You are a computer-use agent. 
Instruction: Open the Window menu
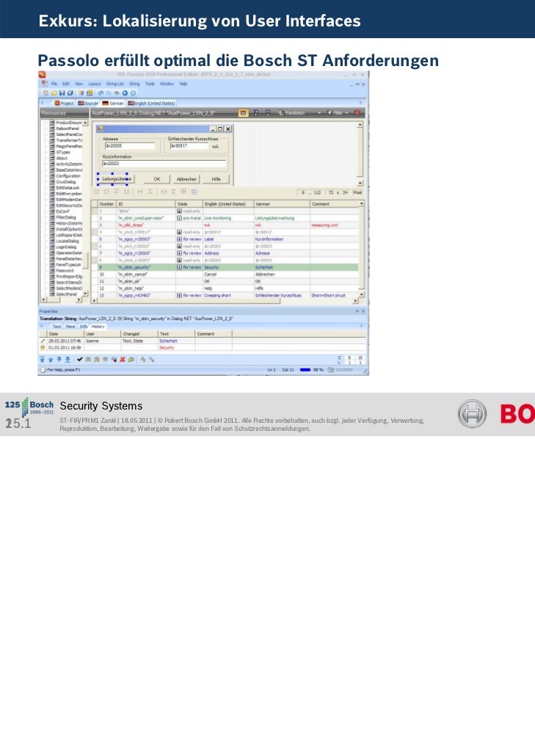click(x=167, y=84)
